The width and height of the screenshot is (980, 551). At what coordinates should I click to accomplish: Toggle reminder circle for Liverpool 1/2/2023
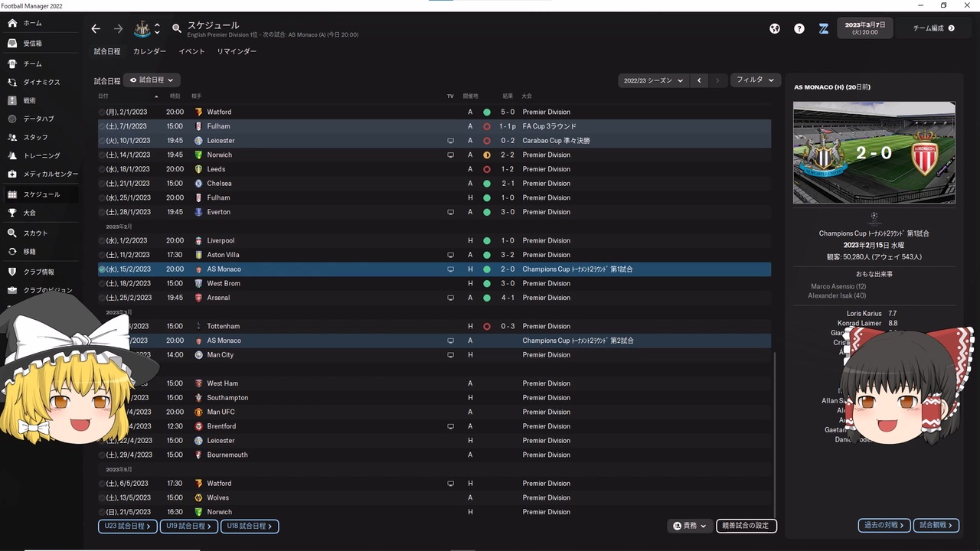(103, 241)
